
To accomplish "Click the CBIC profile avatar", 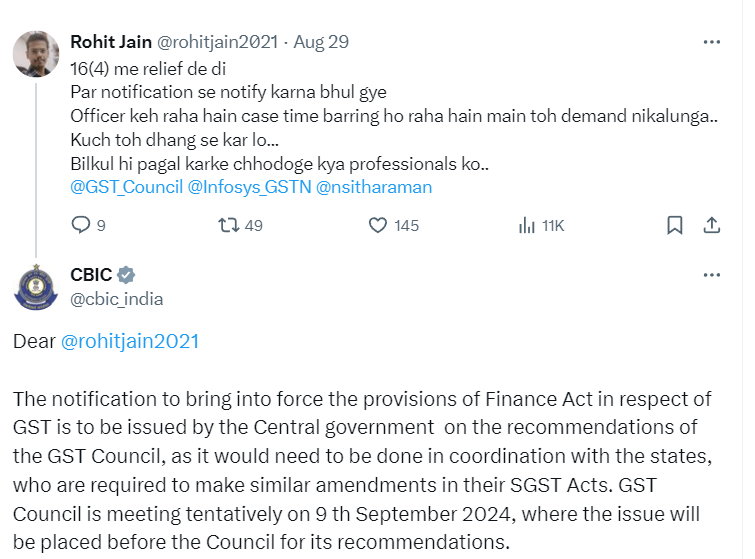I will 35,286.
